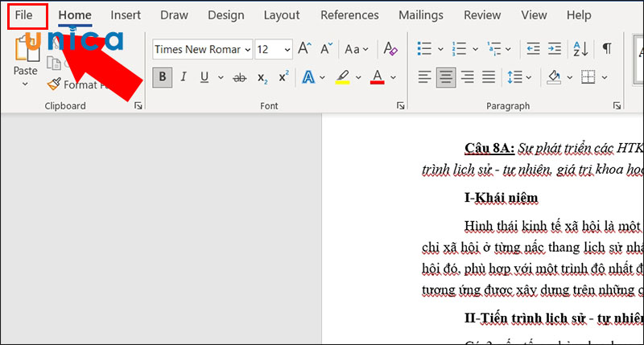The image size is (644, 345).
Task: Apply Subscript to text
Action: tap(262, 77)
